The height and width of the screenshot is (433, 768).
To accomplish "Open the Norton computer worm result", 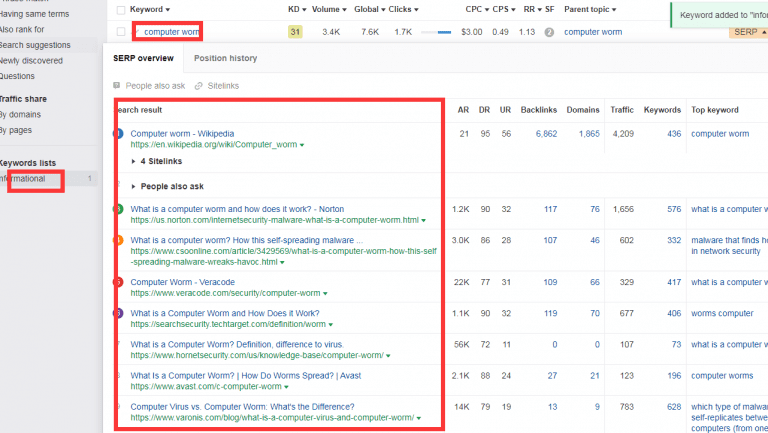I will click(237, 209).
